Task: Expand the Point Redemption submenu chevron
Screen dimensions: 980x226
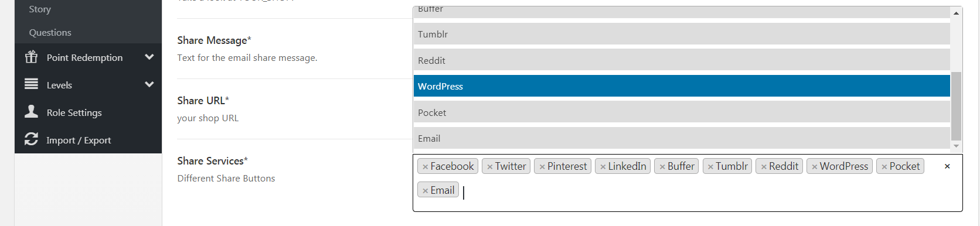Action: tap(149, 57)
